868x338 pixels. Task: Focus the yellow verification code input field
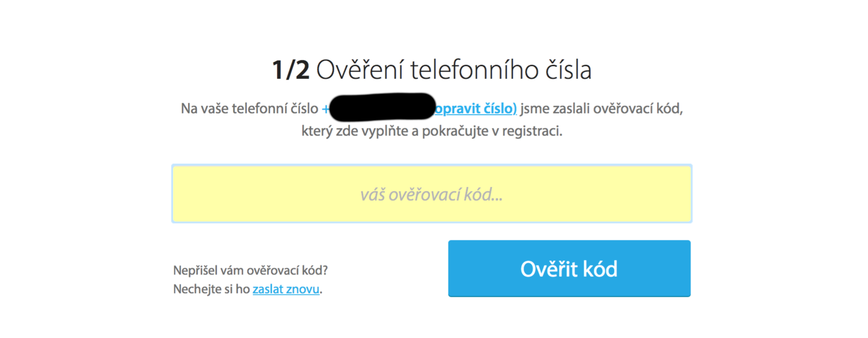431,194
